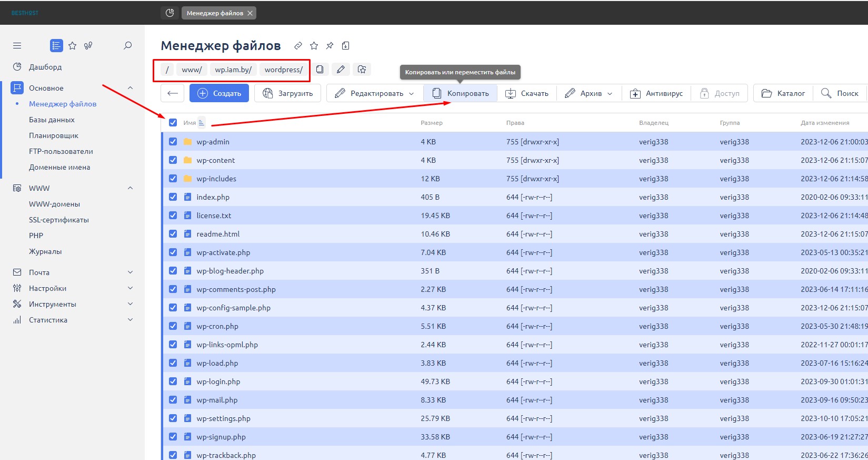Click the pin icon beside the page title

point(330,46)
